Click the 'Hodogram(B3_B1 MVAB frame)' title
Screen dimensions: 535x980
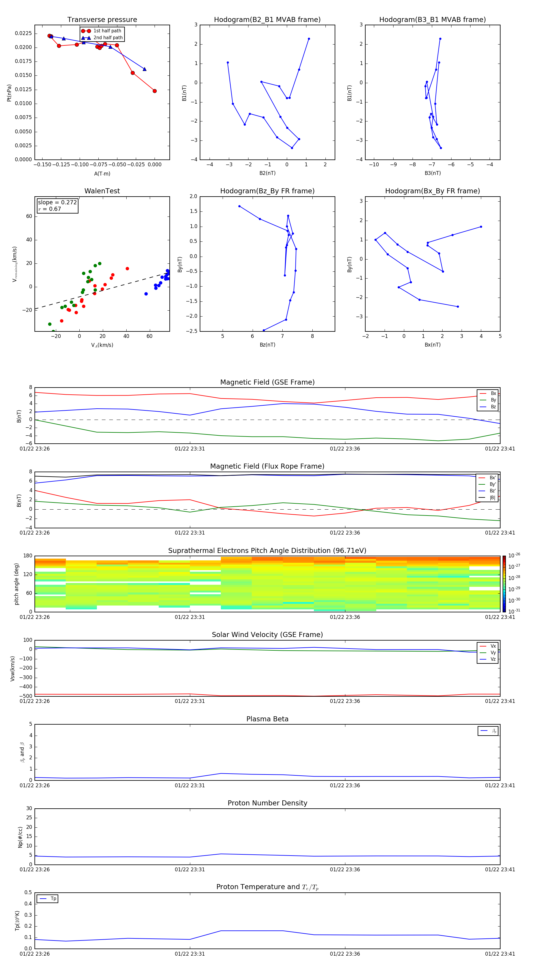tap(432, 20)
